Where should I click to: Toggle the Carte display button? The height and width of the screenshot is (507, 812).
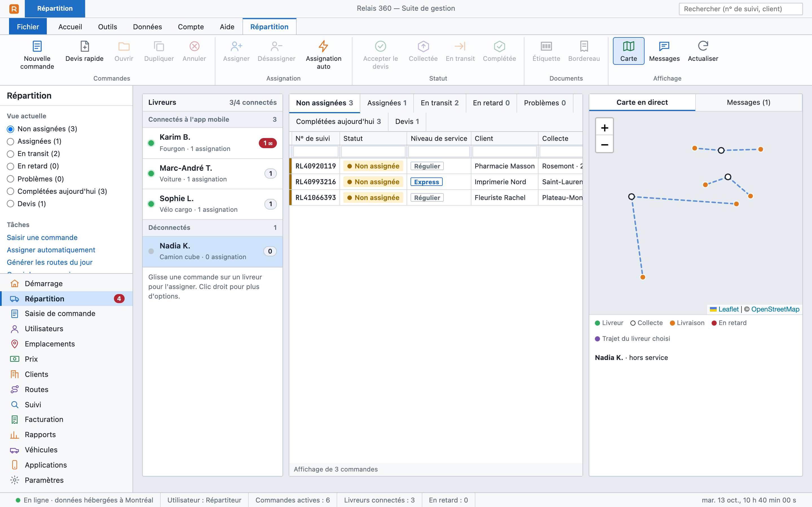628,51
